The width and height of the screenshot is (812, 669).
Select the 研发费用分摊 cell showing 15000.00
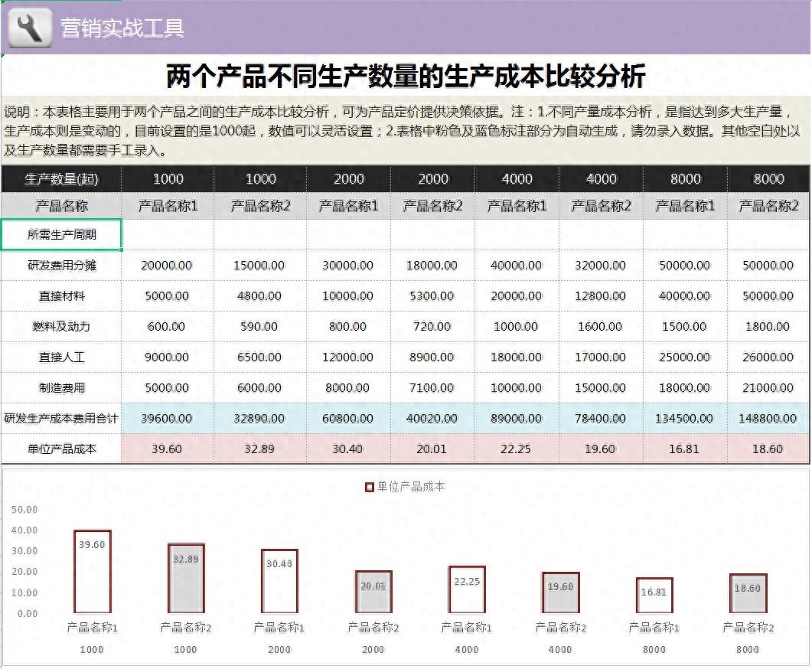(x=259, y=266)
